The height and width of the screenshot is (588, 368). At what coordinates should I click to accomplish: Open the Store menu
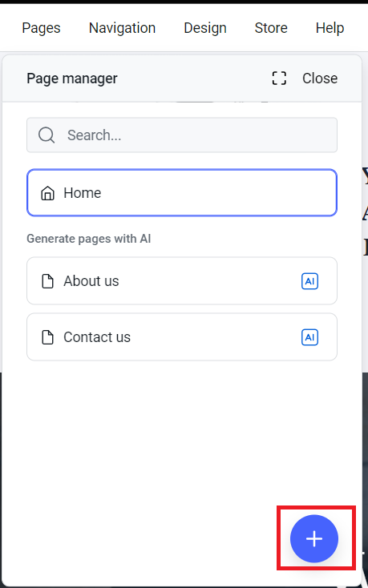pos(271,28)
